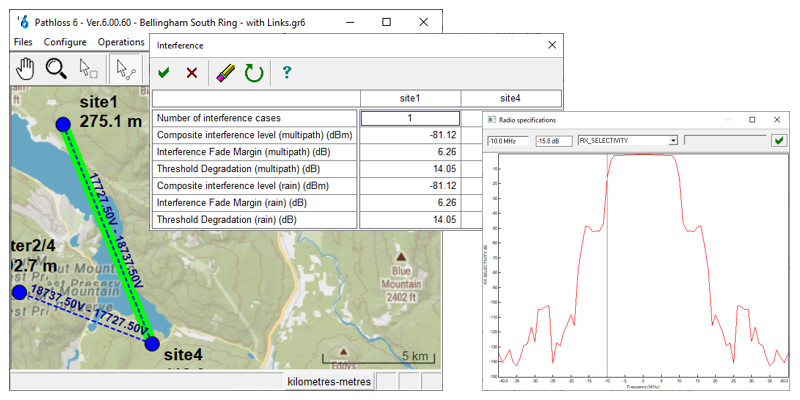
Task: Open Interference help question mark
Action: point(287,72)
